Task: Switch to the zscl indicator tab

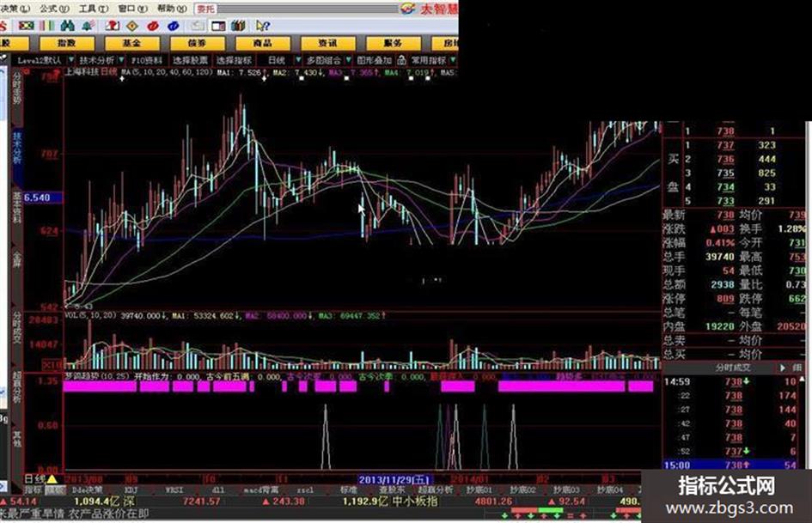Action: 305,490
